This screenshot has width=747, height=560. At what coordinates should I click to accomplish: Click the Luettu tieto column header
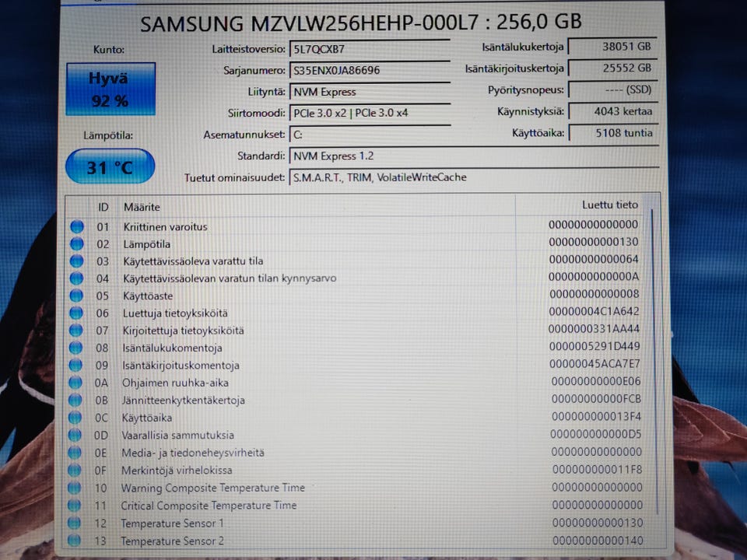point(610,205)
